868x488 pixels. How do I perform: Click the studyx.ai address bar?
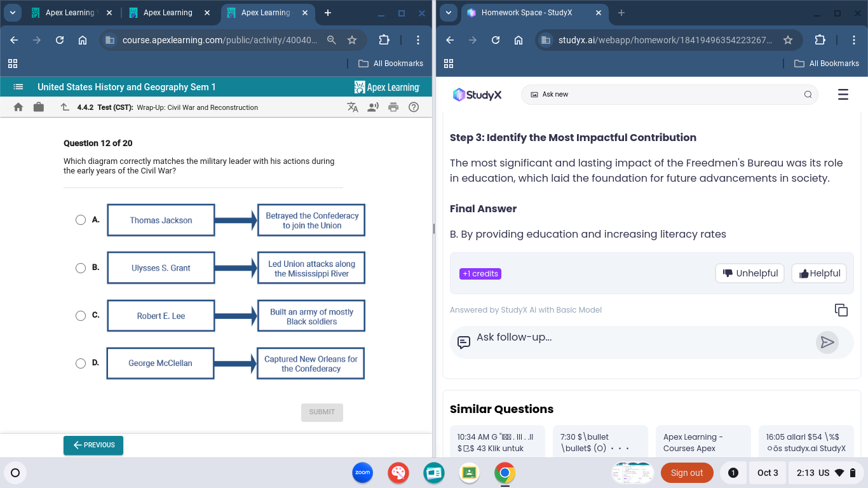(665, 40)
